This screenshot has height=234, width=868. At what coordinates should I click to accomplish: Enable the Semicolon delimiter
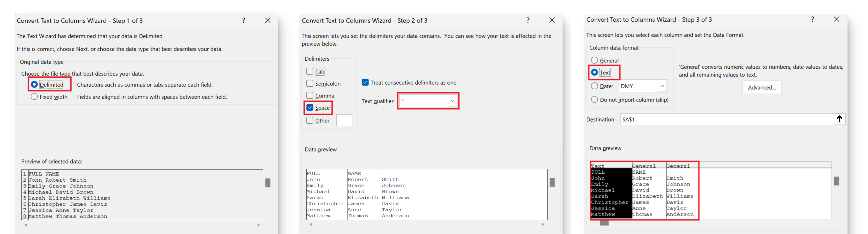click(310, 83)
